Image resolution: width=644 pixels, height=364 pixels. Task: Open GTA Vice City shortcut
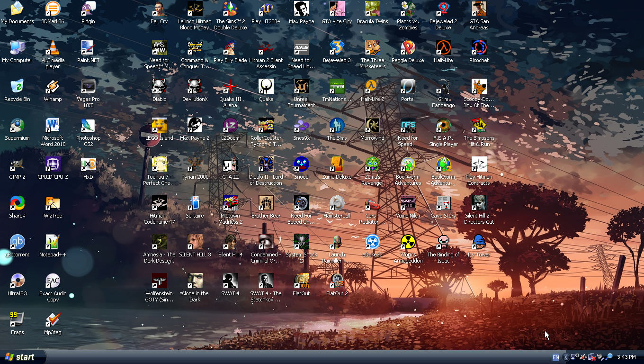click(337, 9)
